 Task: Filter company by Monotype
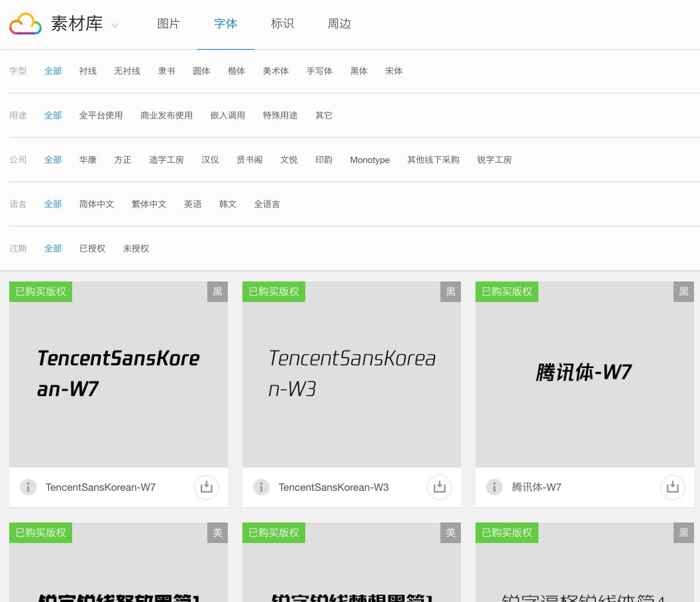[x=370, y=160]
